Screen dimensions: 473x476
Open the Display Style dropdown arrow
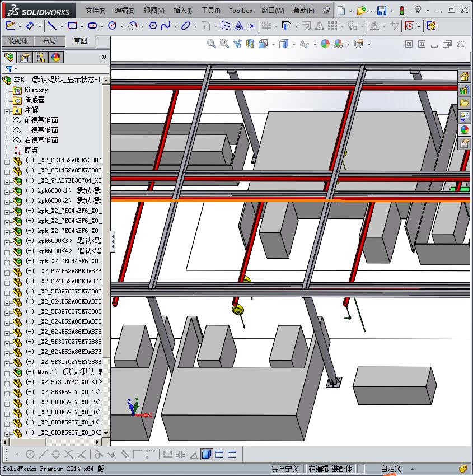tap(294, 45)
